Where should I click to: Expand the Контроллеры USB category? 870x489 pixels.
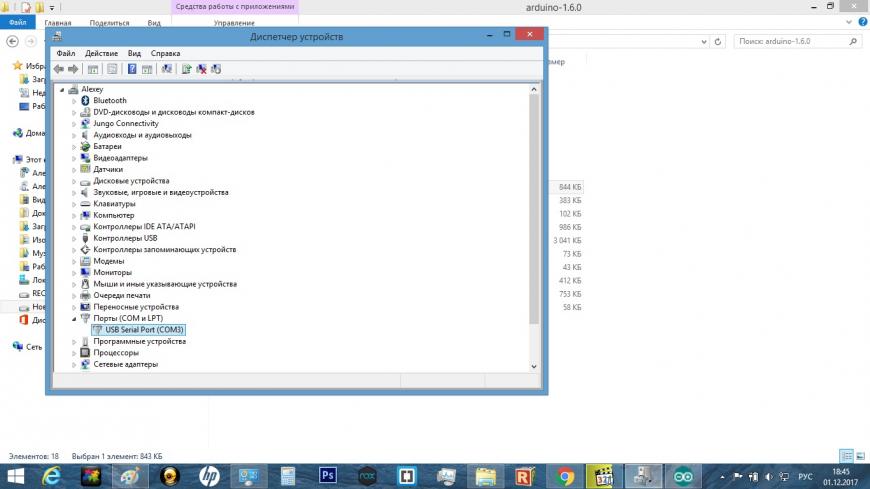click(74, 239)
